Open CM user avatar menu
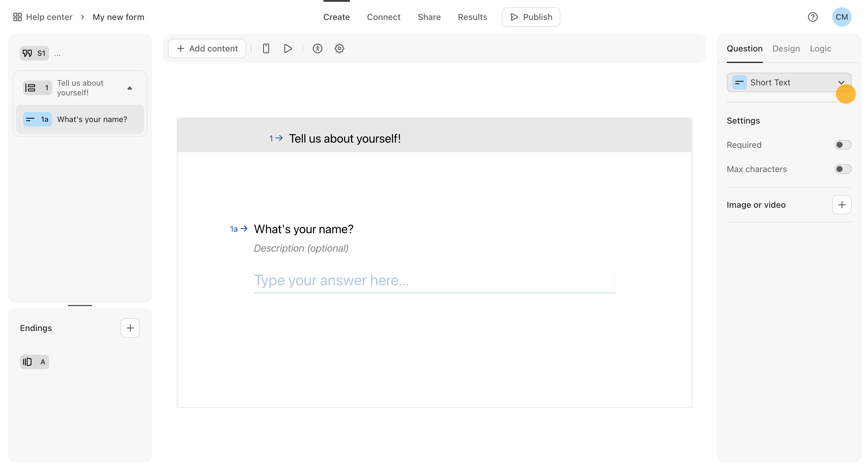868x470 pixels. (x=841, y=17)
